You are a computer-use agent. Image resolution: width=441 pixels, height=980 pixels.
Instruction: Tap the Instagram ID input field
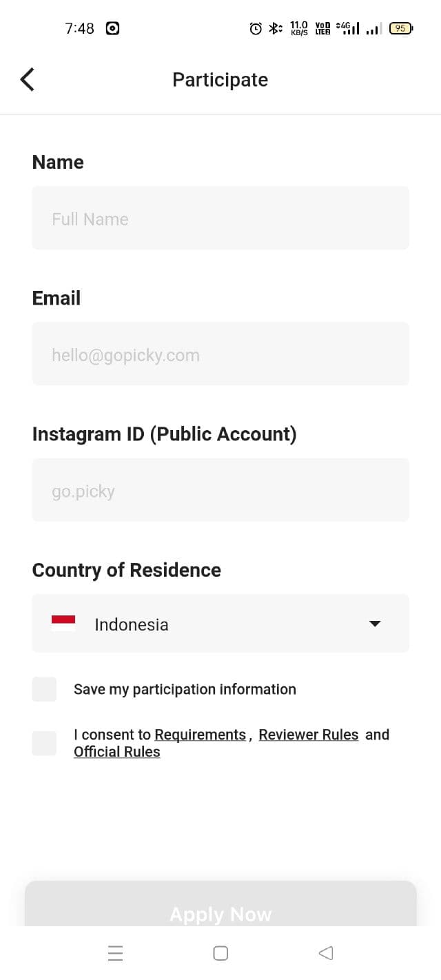[x=220, y=490]
